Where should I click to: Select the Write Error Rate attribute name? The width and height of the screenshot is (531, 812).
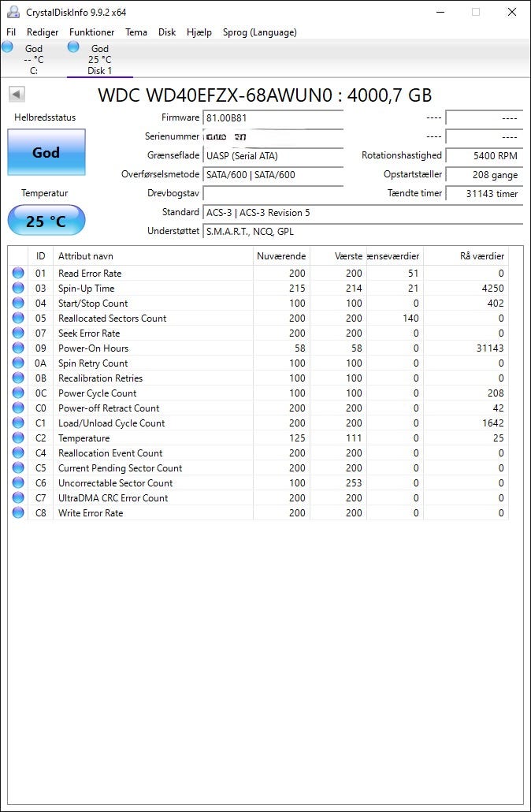[x=91, y=513]
